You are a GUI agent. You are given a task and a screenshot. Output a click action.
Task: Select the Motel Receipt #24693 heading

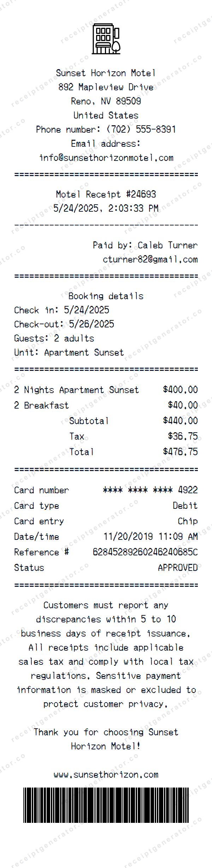point(106,194)
